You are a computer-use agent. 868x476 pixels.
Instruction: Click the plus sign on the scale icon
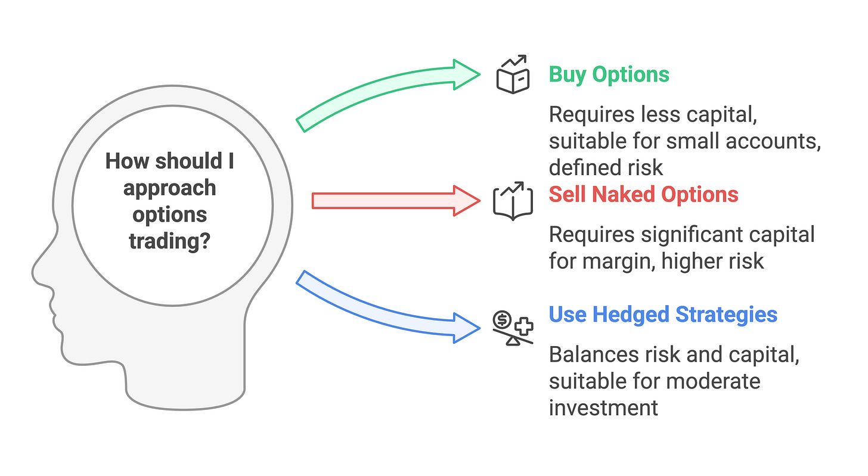click(525, 325)
